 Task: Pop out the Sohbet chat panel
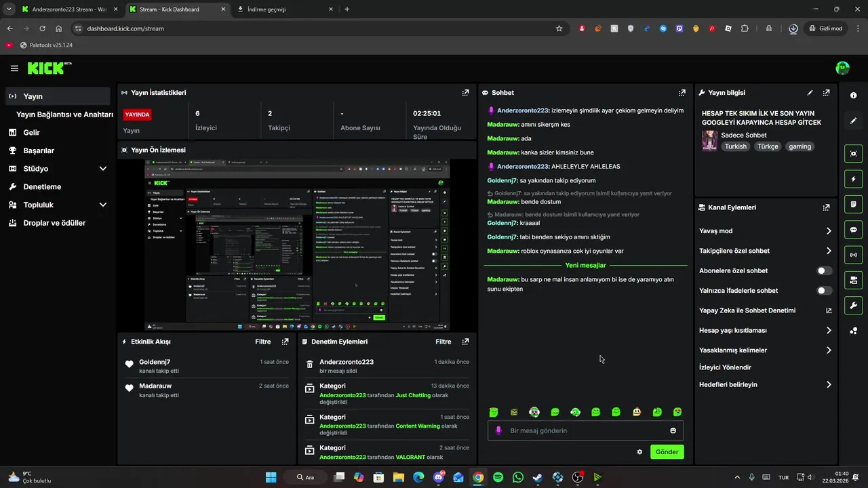click(x=682, y=93)
